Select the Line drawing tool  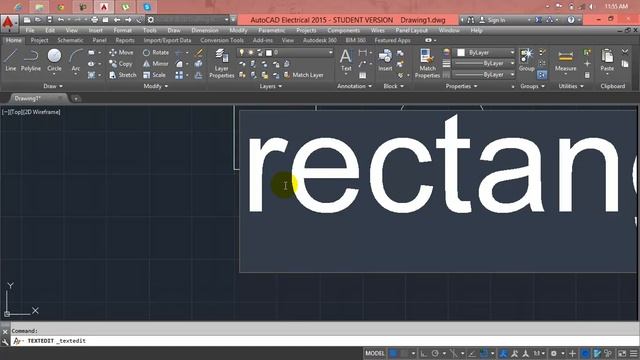[11, 60]
